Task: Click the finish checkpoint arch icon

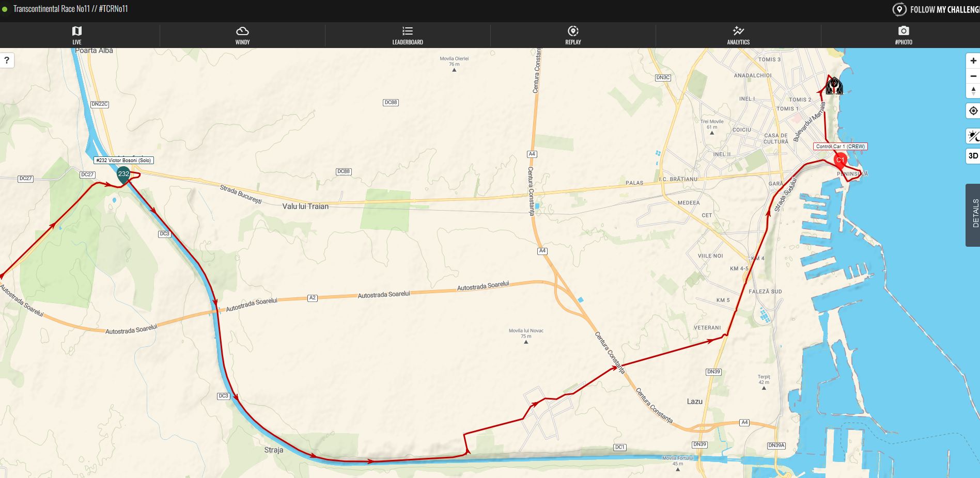Action: click(x=834, y=85)
